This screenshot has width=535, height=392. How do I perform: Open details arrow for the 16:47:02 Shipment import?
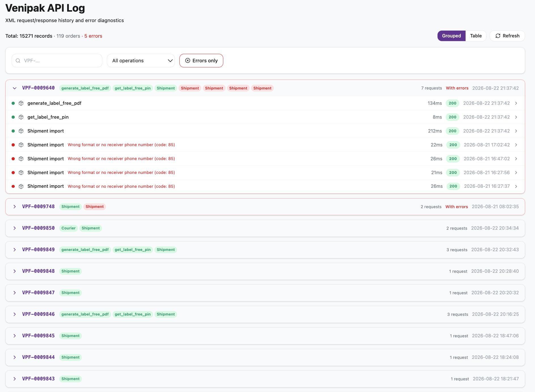coord(516,159)
